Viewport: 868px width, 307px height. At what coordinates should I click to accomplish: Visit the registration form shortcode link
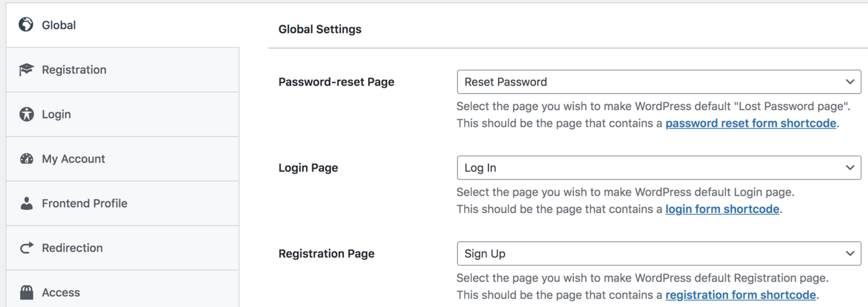(x=741, y=295)
